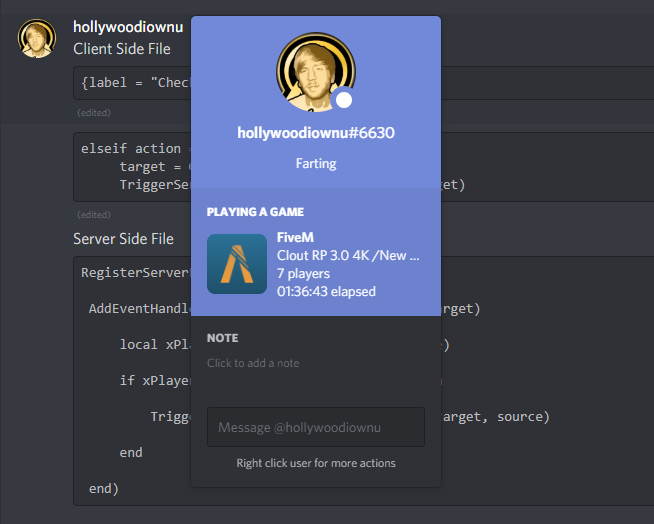The height and width of the screenshot is (524, 654).
Task: Click the 'Server Side File' message text
Action: click(x=123, y=239)
